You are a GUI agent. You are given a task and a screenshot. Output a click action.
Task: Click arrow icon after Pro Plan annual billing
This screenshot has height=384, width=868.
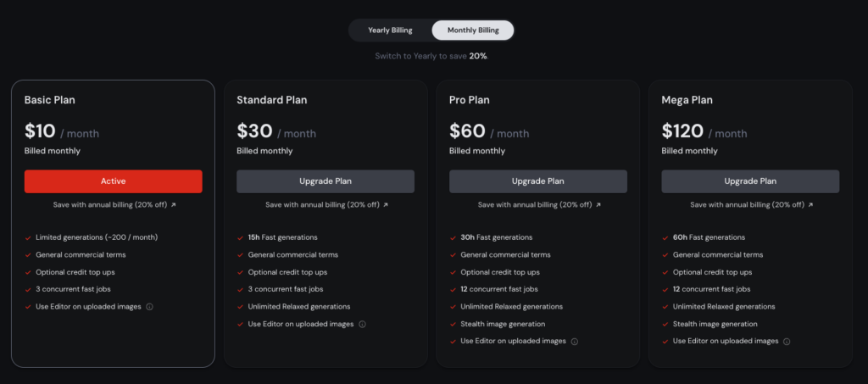(x=598, y=205)
